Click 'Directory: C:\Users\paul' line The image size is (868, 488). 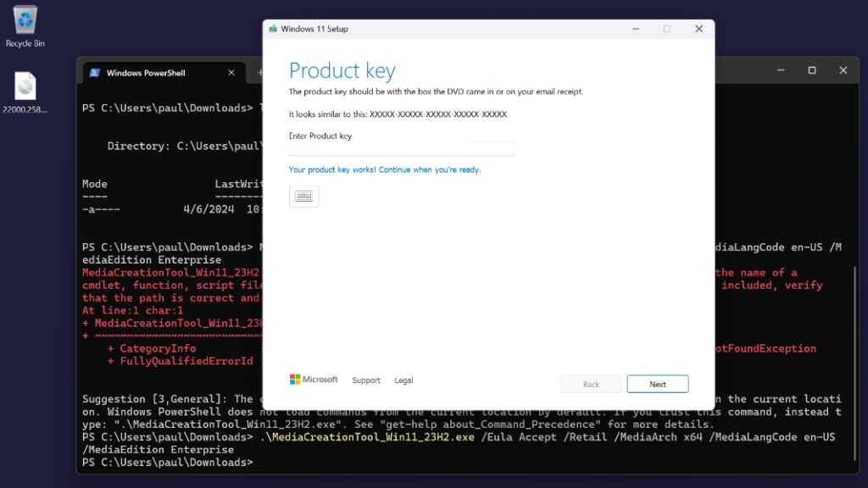click(x=184, y=146)
